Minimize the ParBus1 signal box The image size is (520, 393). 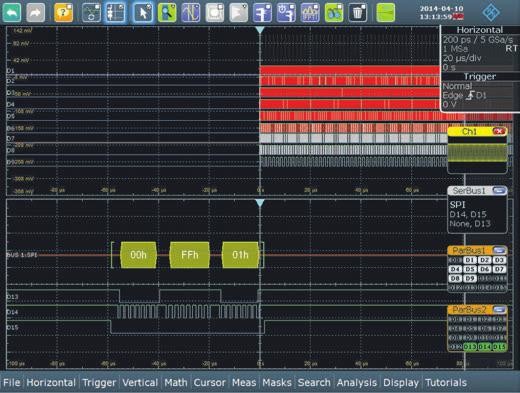(x=499, y=250)
